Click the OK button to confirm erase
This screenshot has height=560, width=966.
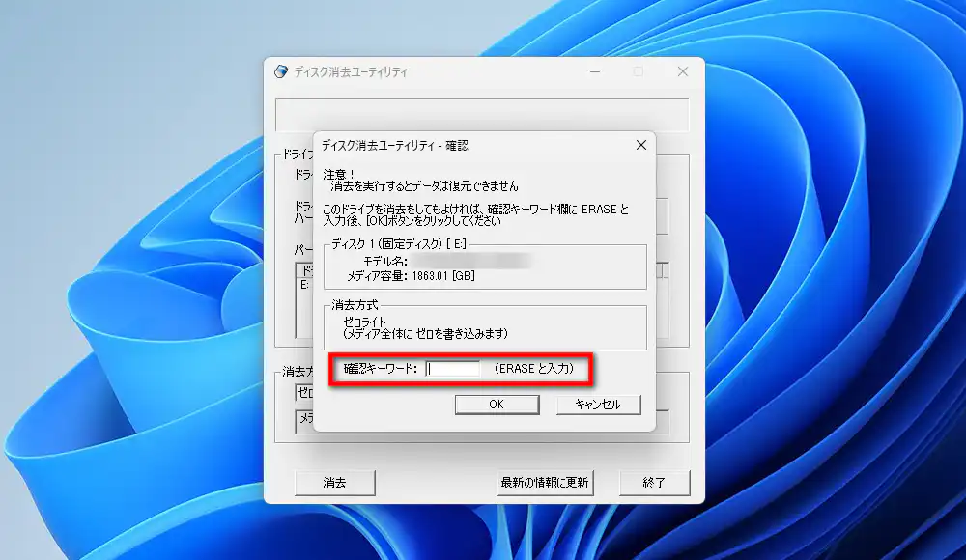497,405
